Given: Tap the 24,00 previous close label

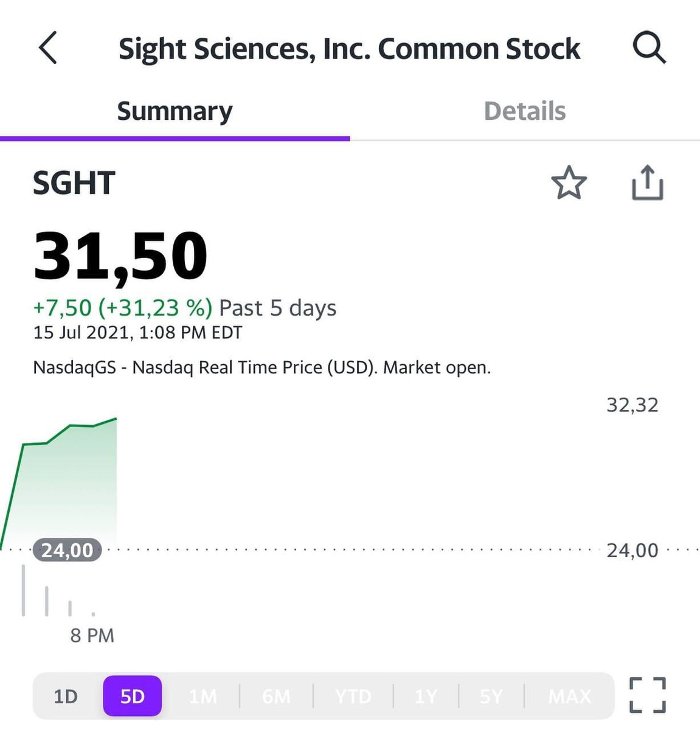Looking at the screenshot, I should pyautogui.click(x=67, y=550).
